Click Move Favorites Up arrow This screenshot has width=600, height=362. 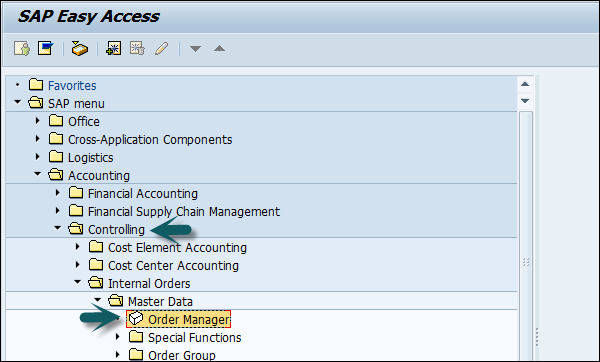click(x=219, y=48)
